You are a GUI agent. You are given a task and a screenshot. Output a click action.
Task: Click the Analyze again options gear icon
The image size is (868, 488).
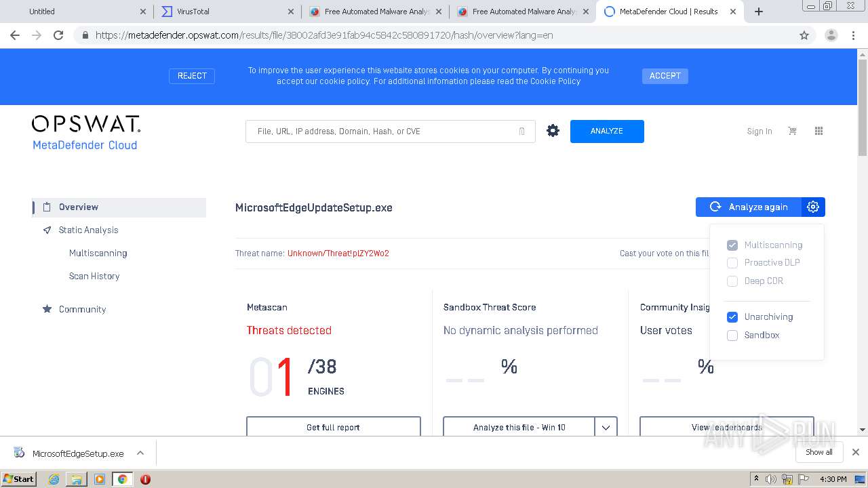click(813, 207)
